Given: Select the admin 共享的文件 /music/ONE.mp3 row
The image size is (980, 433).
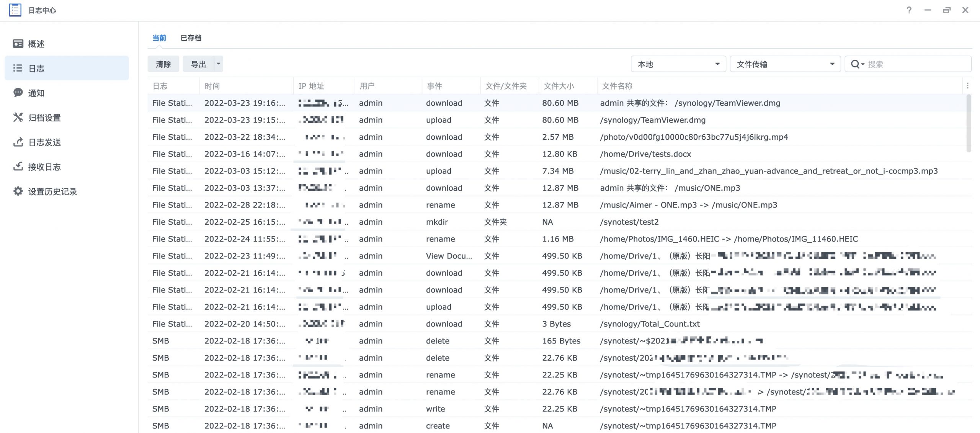Looking at the screenshot, I should 557,188.
